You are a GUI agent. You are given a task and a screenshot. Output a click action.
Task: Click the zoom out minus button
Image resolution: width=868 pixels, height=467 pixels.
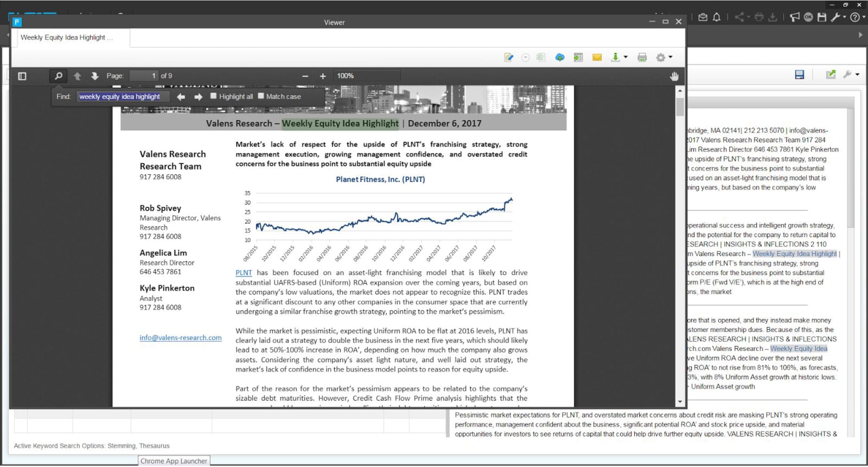305,76
